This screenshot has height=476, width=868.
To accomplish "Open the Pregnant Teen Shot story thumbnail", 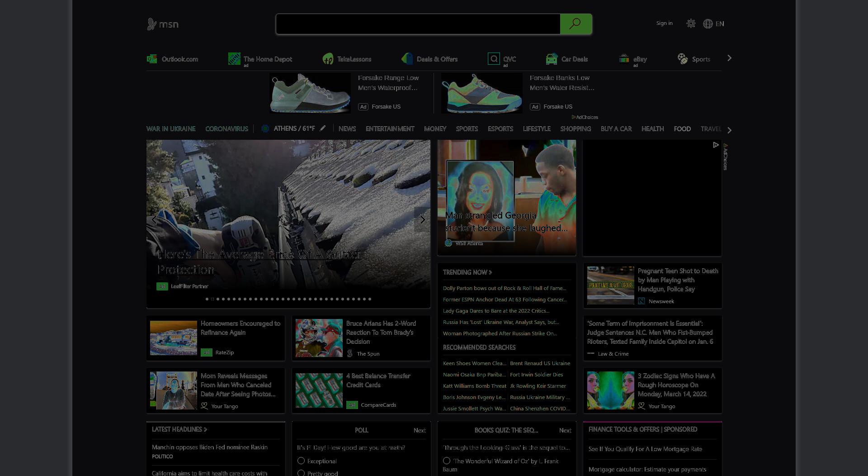I will pos(611,286).
